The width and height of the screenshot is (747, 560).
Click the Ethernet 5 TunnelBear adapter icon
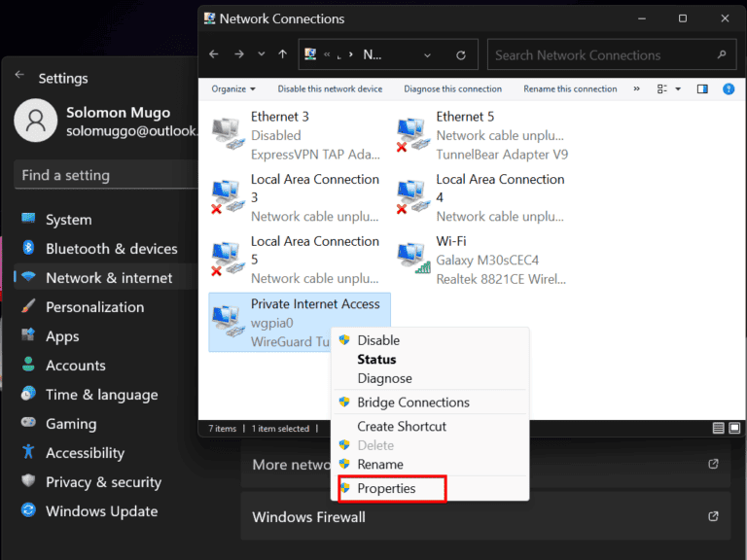(414, 133)
